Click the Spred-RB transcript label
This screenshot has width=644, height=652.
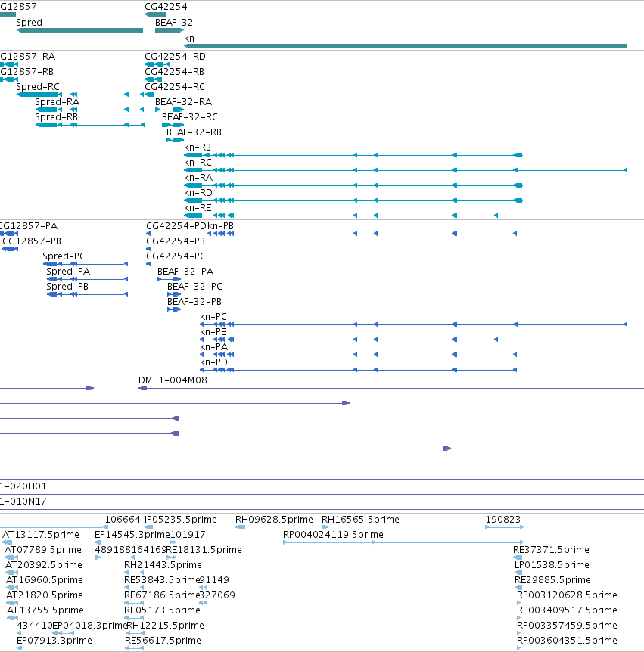tap(56, 117)
